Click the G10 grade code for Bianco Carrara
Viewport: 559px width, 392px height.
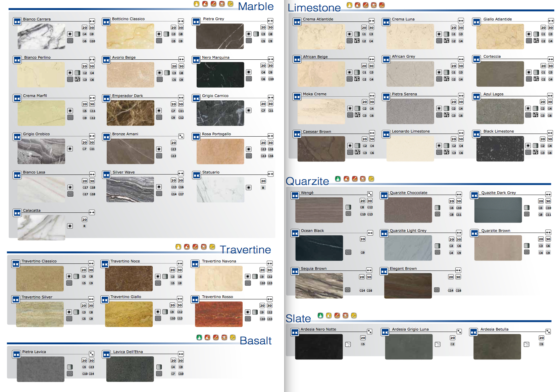pyautogui.click(x=92, y=41)
